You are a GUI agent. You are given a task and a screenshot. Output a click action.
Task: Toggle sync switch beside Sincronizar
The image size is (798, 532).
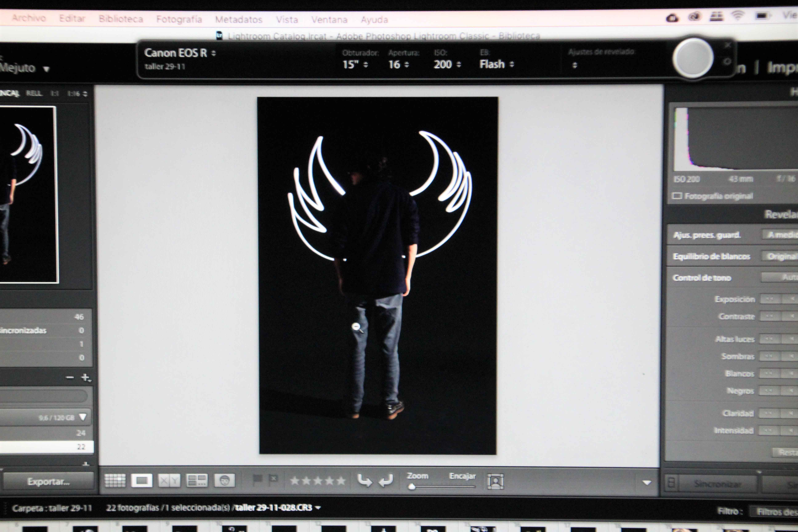pyautogui.click(x=671, y=482)
